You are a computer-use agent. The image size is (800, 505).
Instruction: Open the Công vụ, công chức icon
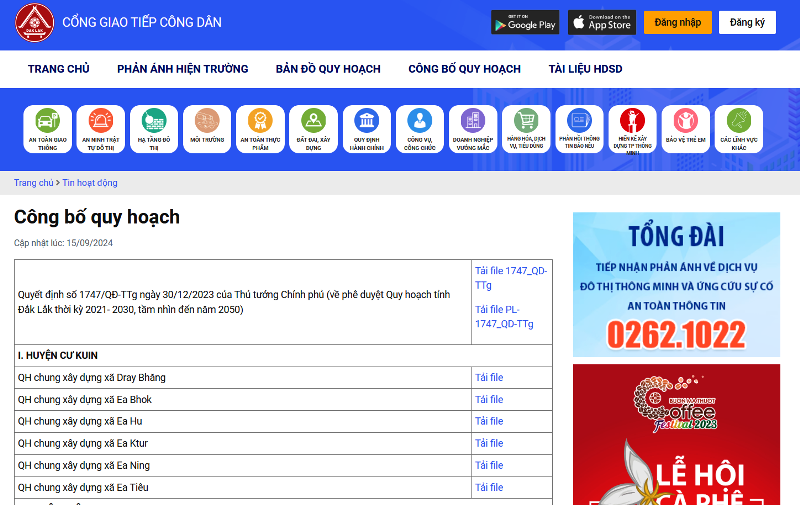pyautogui.click(x=420, y=129)
